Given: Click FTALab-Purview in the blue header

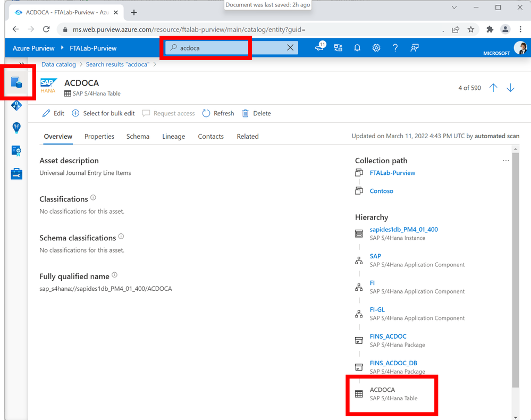Looking at the screenshot, I should tap(93, 48).
